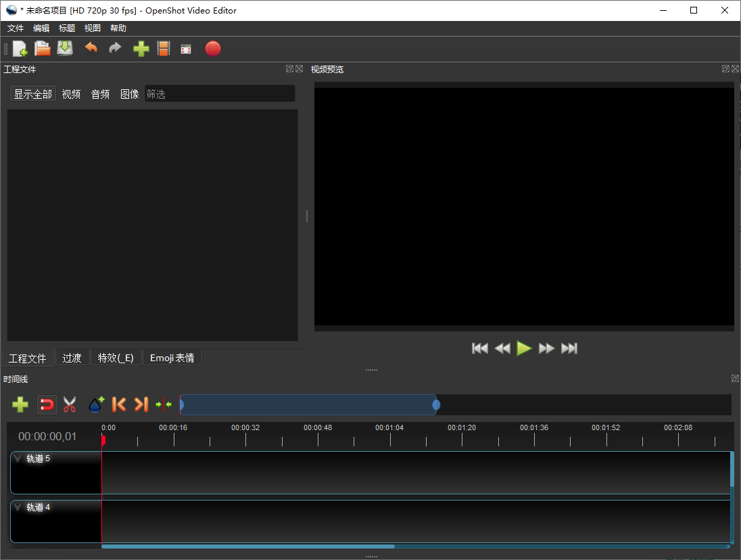Float the 视频预览 panel
The image size is (741, 560).
point(726,68)
